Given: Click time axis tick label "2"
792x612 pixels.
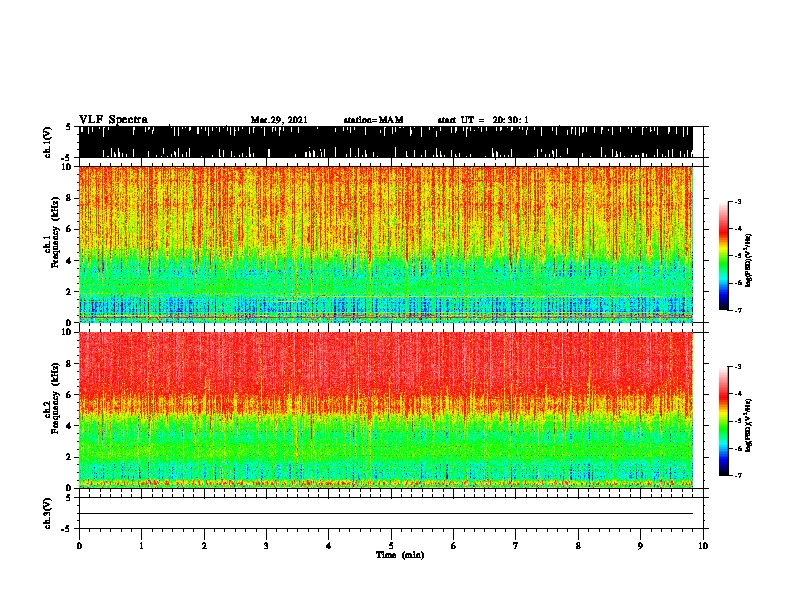Looking at the screenshot, I should 204,546.
